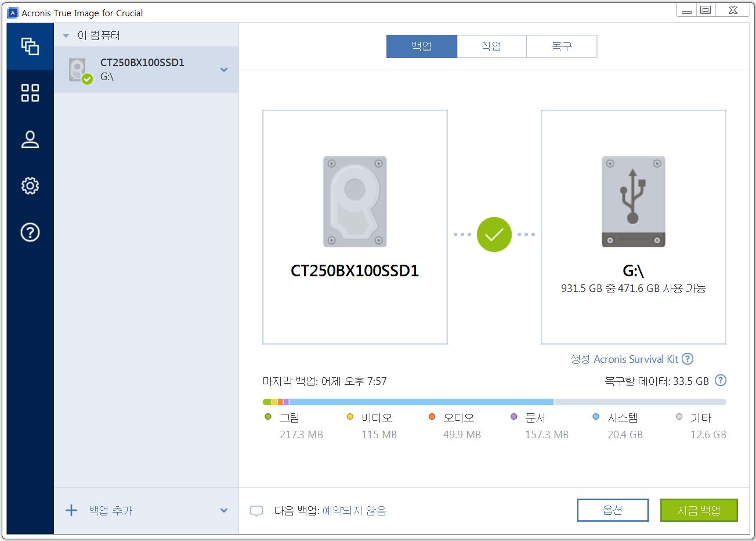Open the Tools grid icon in sidebar
This screenshot has height=541, width=756.
click(30, 93)
